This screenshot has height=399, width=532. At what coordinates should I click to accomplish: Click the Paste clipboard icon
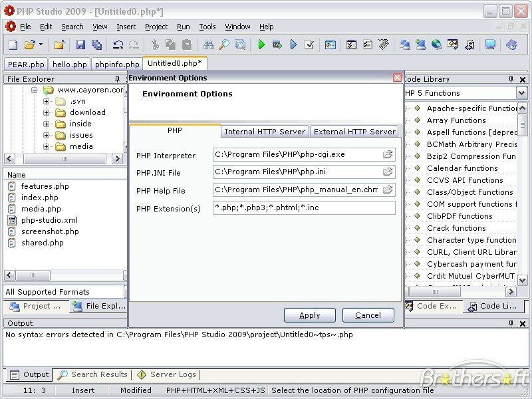[x=187, y=45]
